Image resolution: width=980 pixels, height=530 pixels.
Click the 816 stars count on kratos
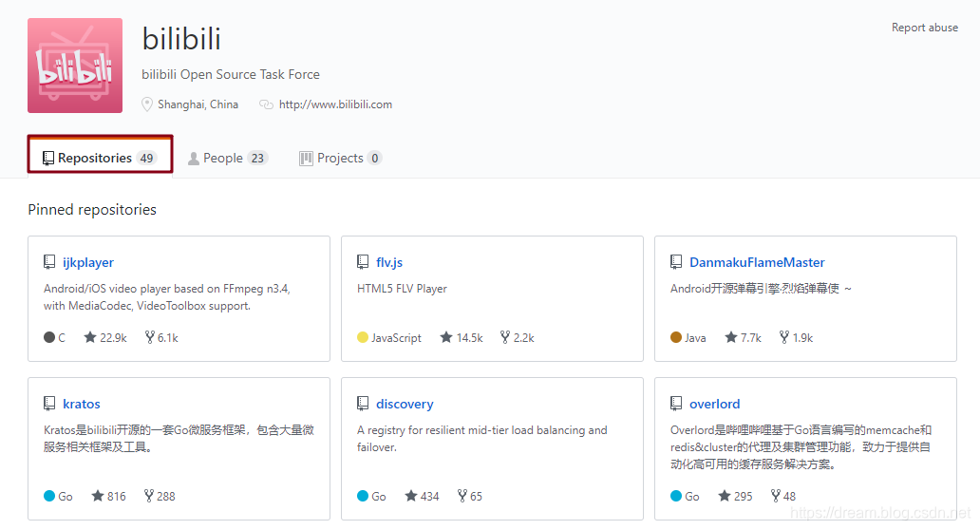tap(116, 497)
